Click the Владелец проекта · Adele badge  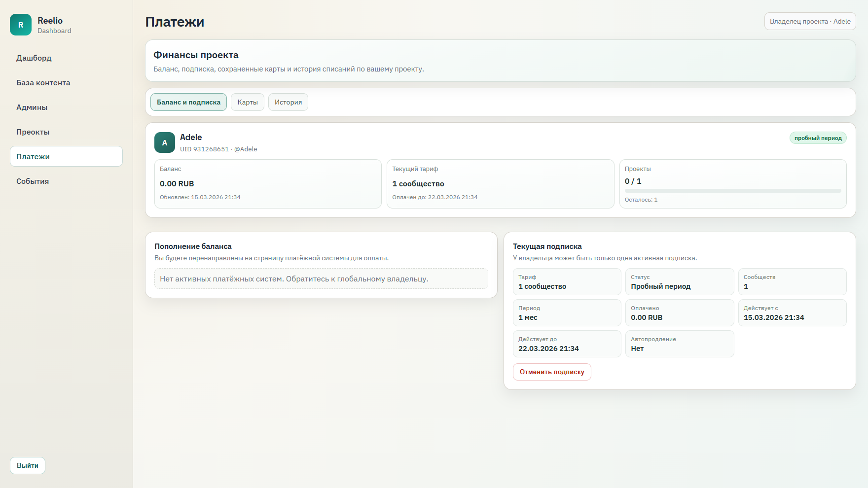pyautogui.click(x=810, y=22)
